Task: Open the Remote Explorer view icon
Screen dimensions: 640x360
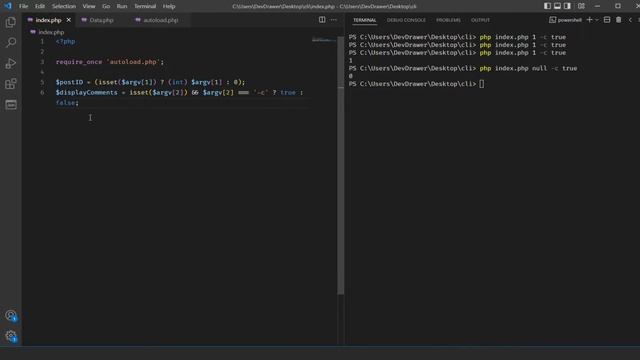Action: click(x=11, y=104)
